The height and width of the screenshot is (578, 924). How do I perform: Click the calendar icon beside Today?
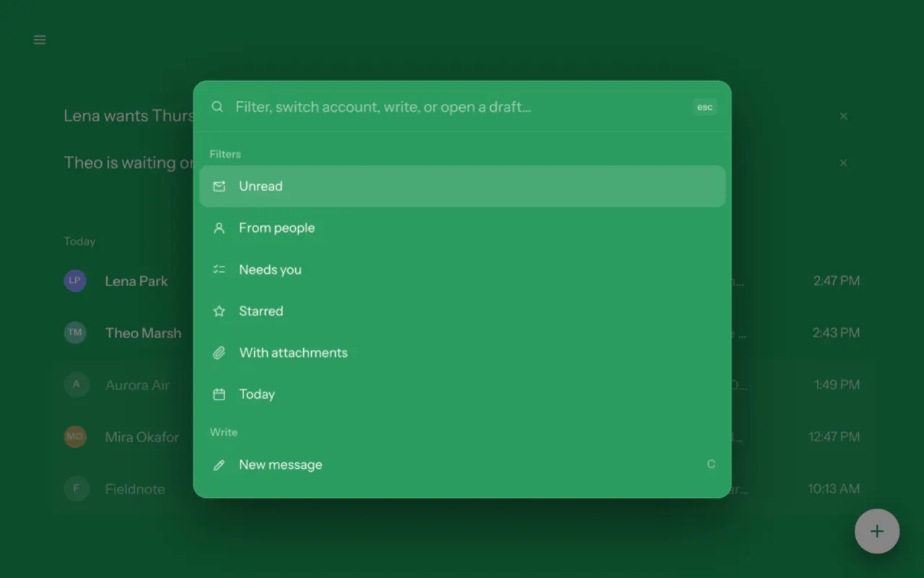click(x=219, y=394)
